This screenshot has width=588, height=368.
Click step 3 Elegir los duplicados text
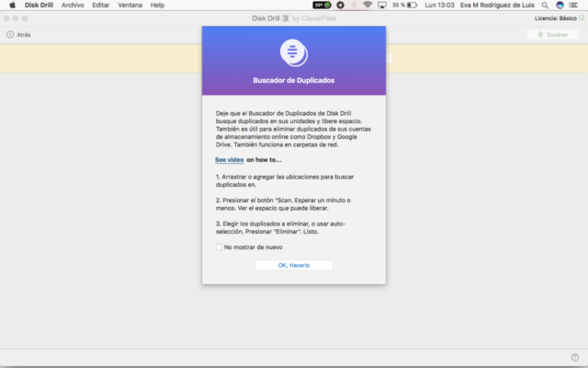(280, 227)
